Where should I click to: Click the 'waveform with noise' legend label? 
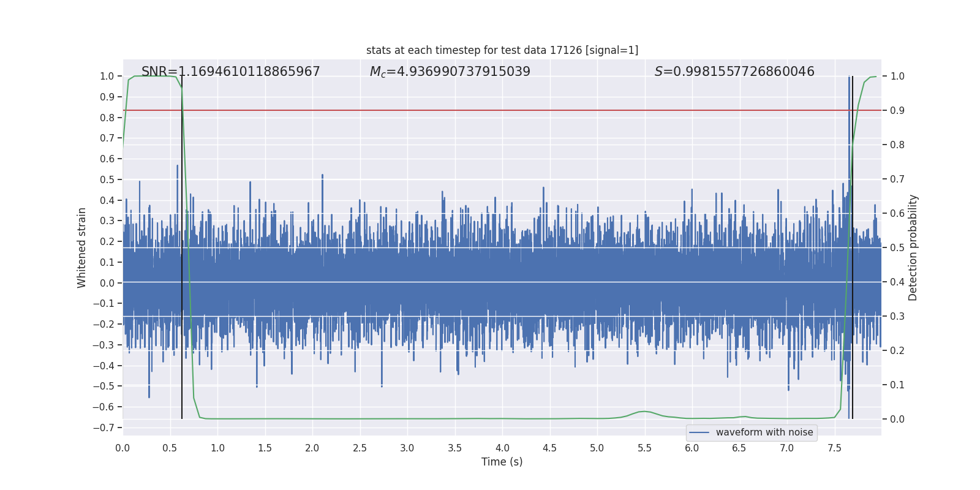point(764,432)
